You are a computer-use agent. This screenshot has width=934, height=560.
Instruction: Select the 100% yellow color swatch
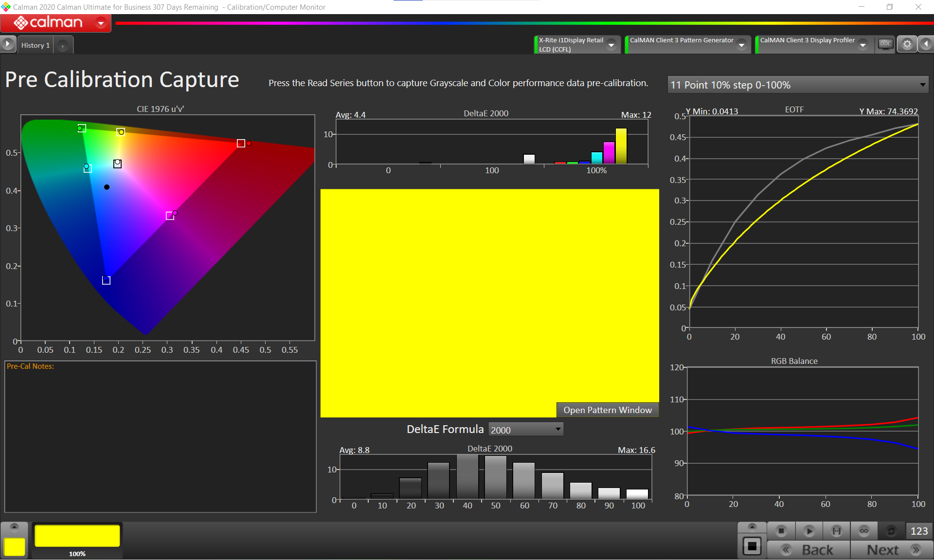click(77, 536)
